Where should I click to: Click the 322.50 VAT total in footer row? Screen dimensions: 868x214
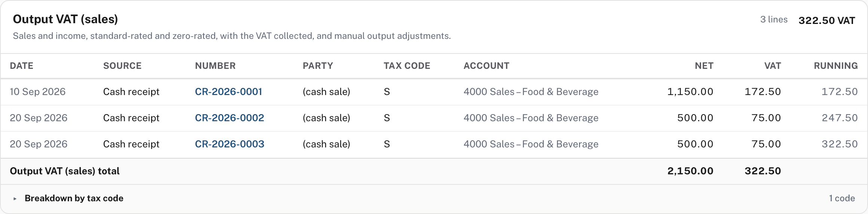(x=762, y=171)
